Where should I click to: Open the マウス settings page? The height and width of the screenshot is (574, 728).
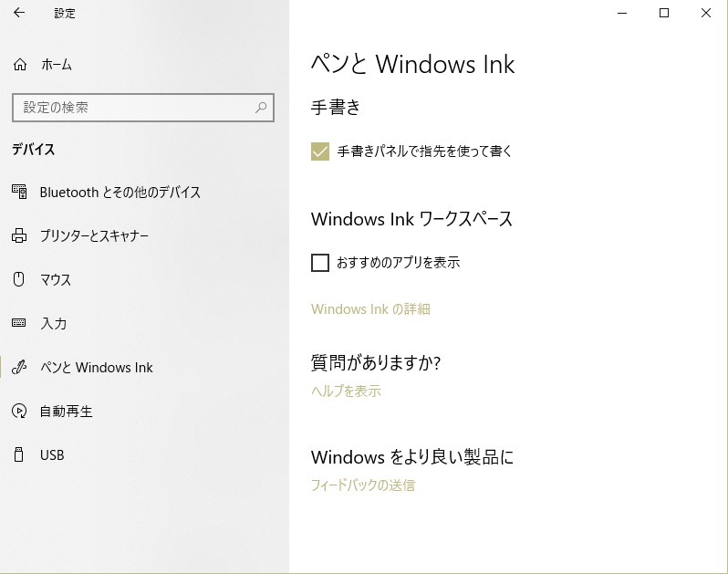point(56,279)
